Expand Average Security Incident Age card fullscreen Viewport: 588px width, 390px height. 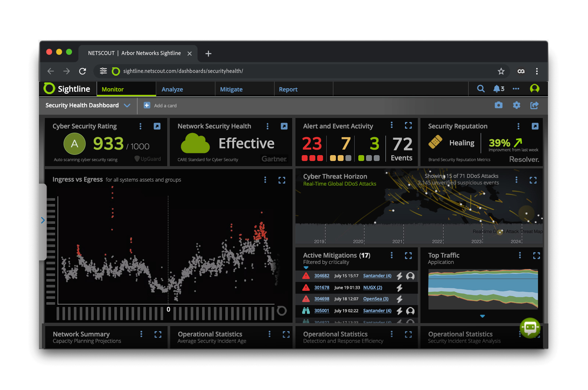[x=286, y=334]
